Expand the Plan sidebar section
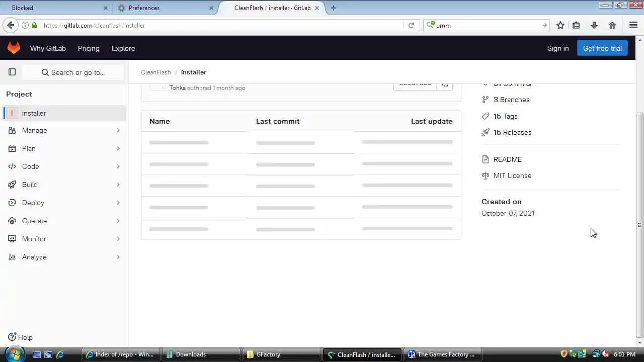 (64, 148)
